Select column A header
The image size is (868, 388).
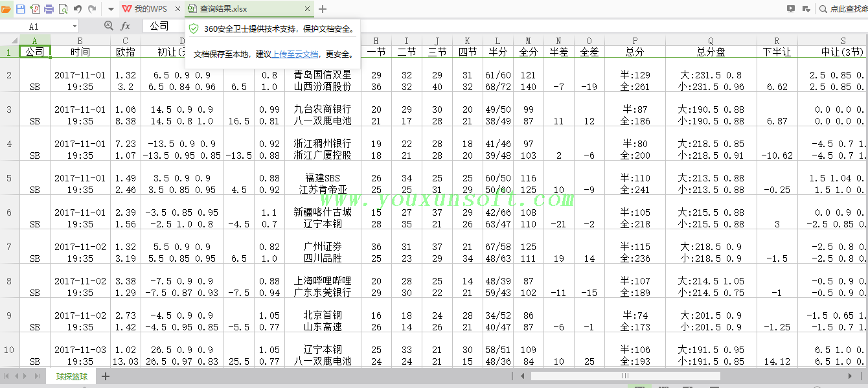click(35, 40)
